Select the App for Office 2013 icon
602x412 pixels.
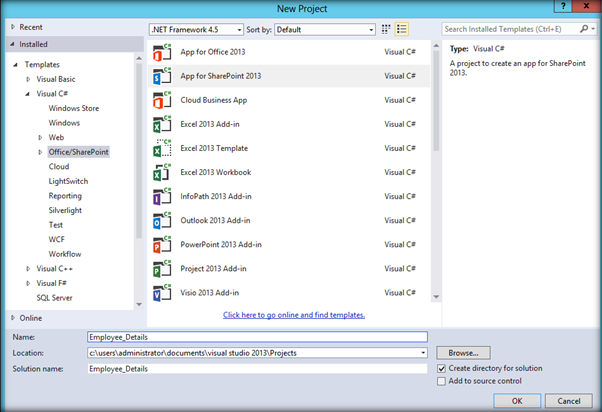click(162, 52)
